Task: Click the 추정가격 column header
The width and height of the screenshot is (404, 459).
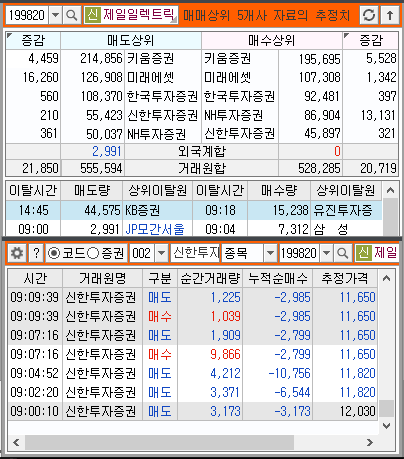Action: pyautogui.click(x=345, y=279)
